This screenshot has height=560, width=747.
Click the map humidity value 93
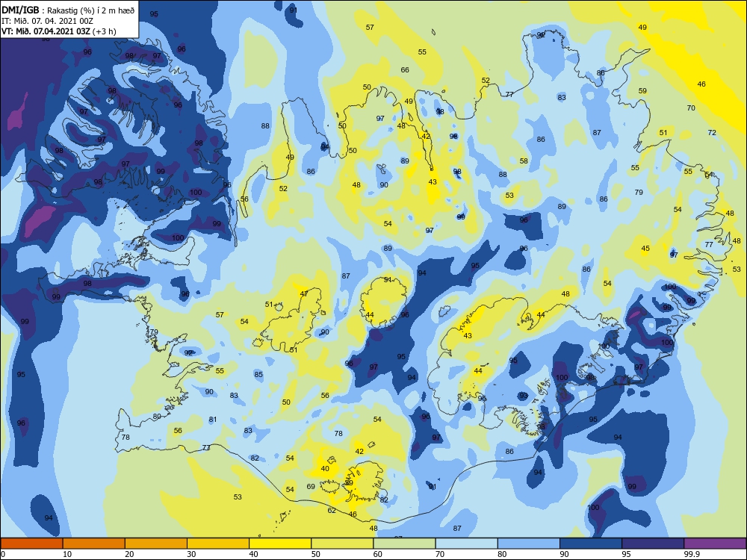pyautogui.click(x=524, y=396)
